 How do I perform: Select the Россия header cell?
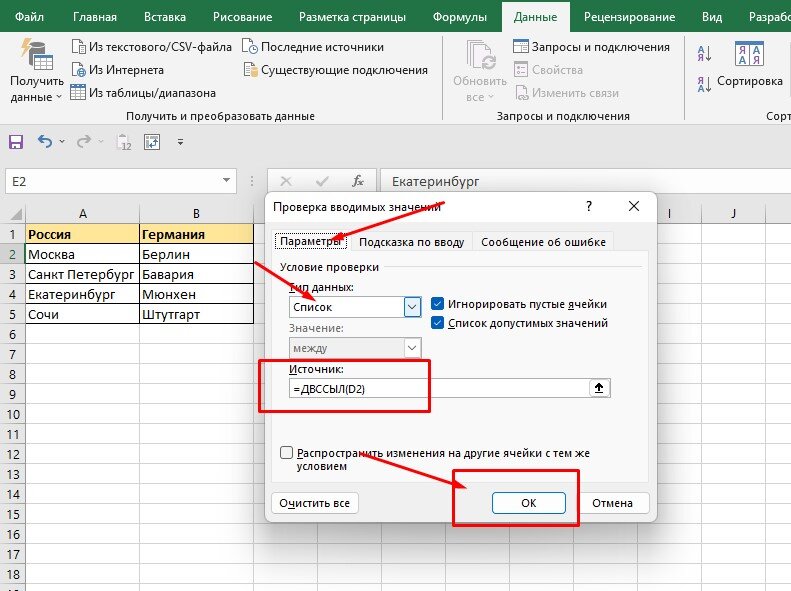tap(82, 234)
